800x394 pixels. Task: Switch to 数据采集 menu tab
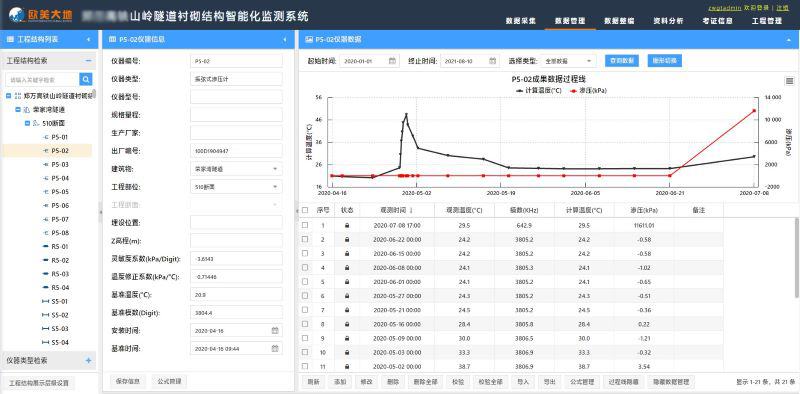tap(521, 21)
